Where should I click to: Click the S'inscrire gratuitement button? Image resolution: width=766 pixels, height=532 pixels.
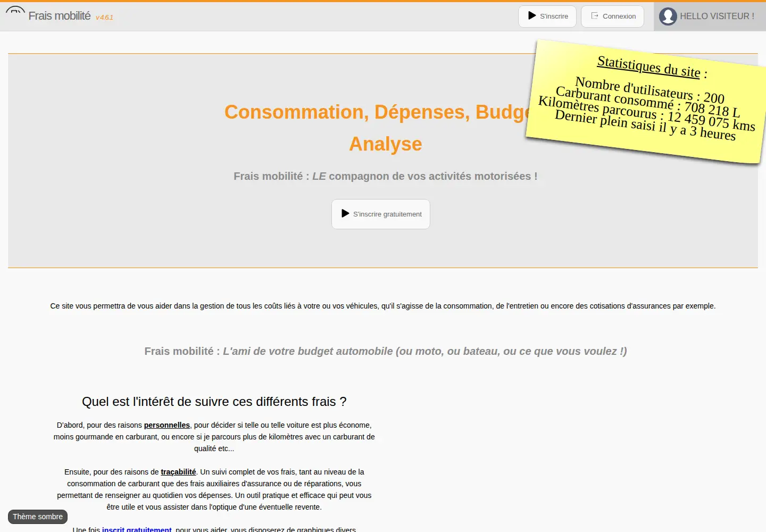click(381, 214)
